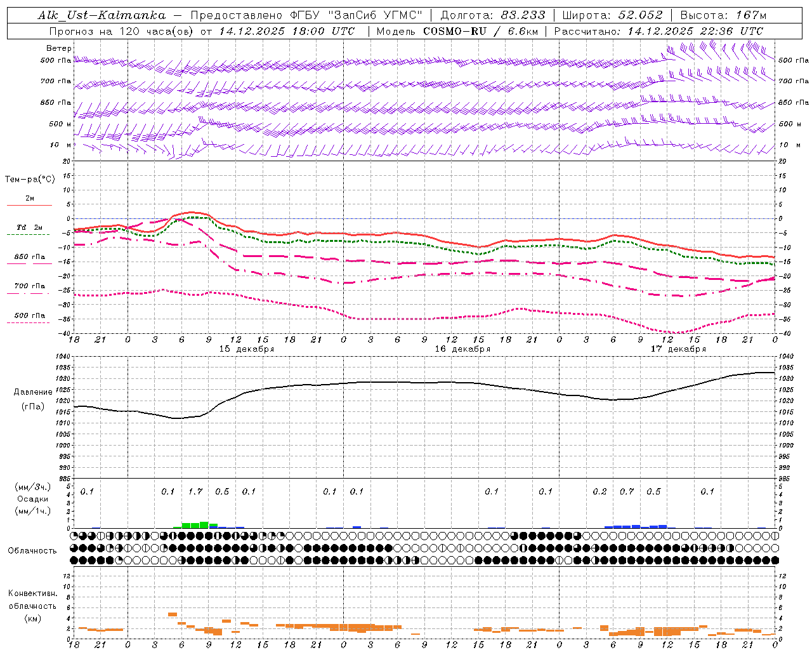Click the "(мм/3ч.)" precipitation unit label
Viewport: 812px width, 650px height.
click(x=33, y=487)
